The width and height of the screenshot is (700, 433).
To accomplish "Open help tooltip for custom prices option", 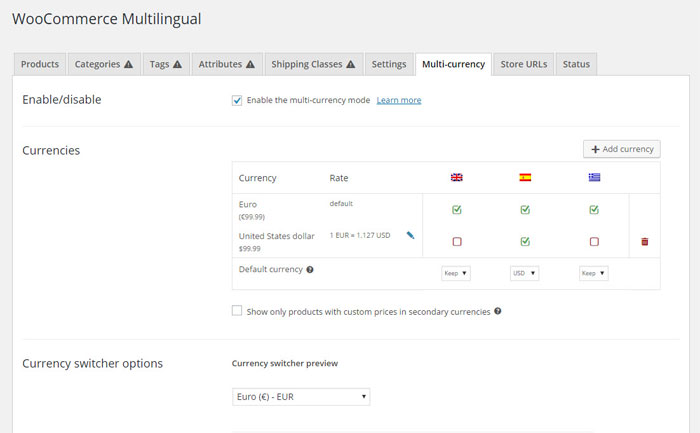I will tap(497, 311).
